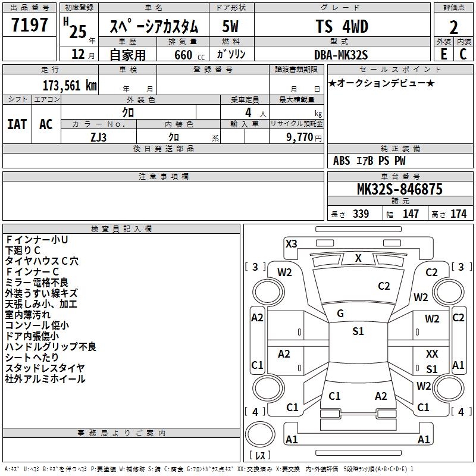Click the vehicle history 自家用
This screenshot has height=476, width=476.
point(127,55)
